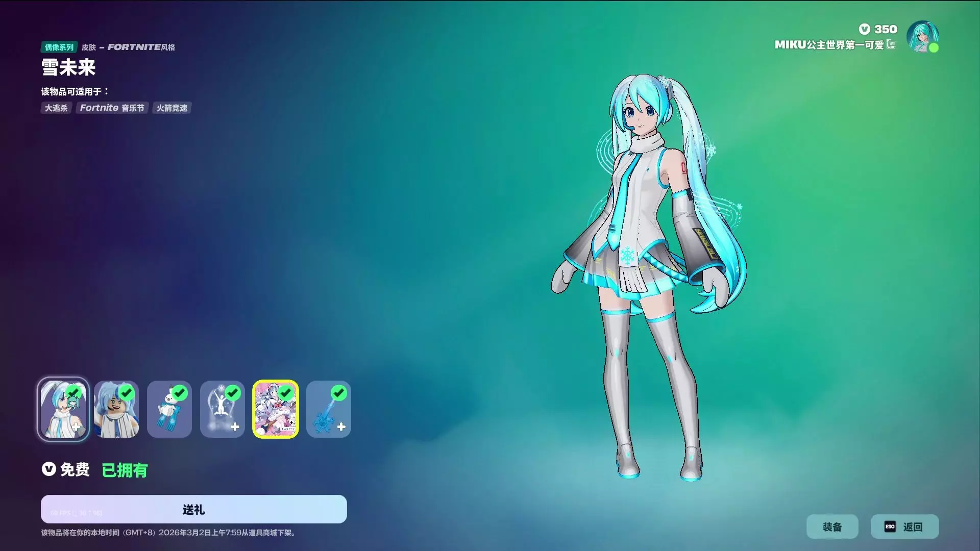Click the 送礼 gift button

point(193,509)
